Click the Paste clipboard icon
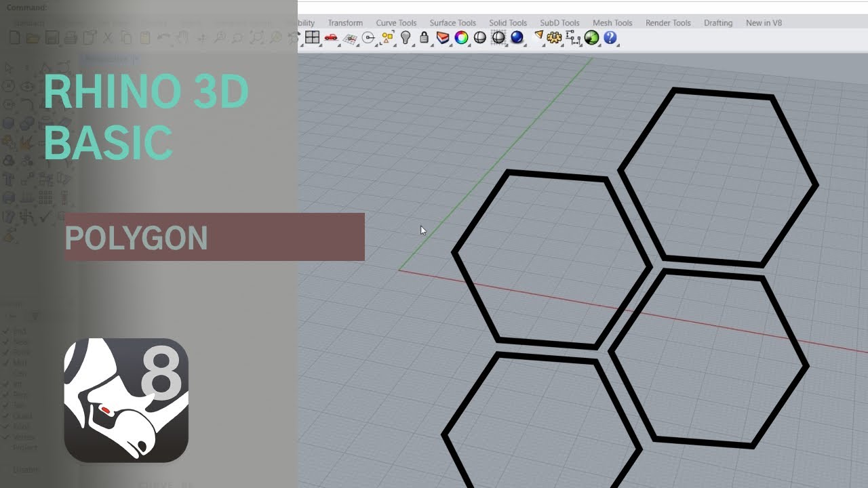868x488 pixels. click(x=144, y=38)
